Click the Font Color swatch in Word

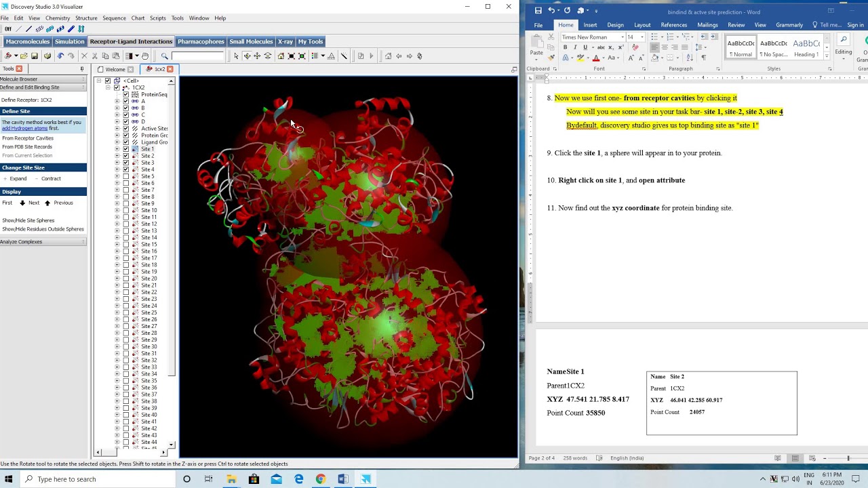coord(596,58)
